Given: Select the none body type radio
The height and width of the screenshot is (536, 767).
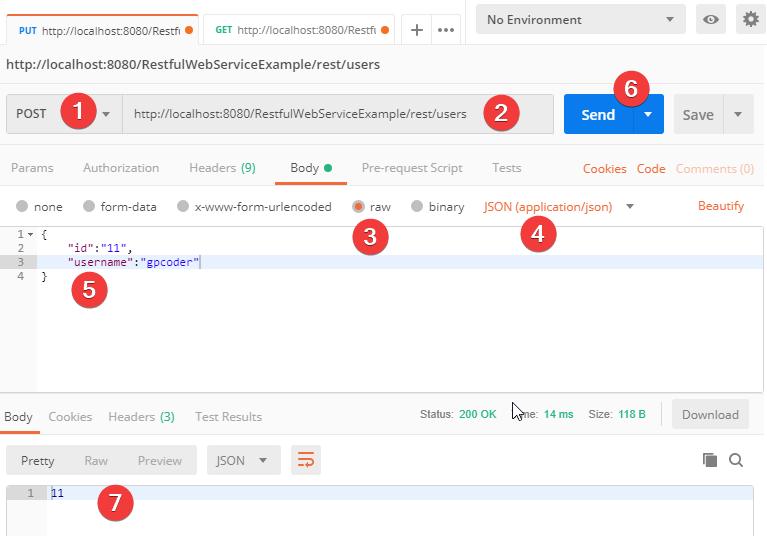Looking at the screenshot, I should coord(22,206).
